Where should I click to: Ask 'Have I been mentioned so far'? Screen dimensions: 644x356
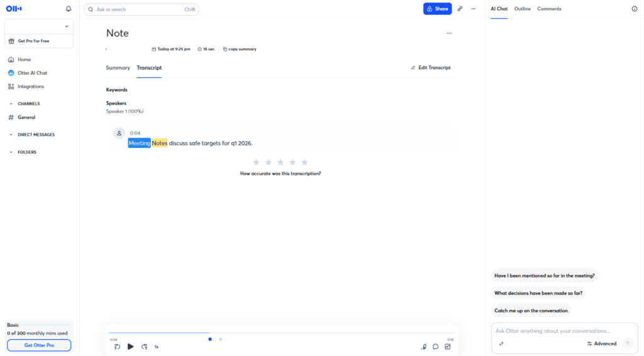click(544, 276)
